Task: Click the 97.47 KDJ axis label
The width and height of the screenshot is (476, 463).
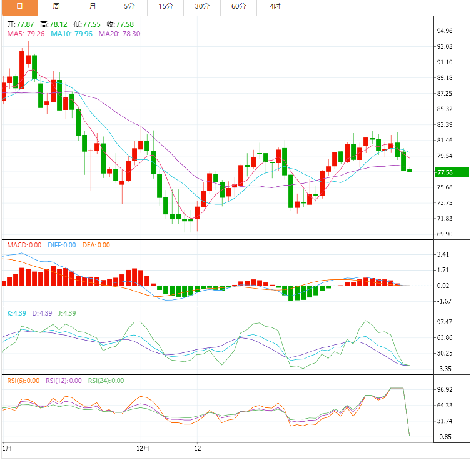Action: (445, 322)
